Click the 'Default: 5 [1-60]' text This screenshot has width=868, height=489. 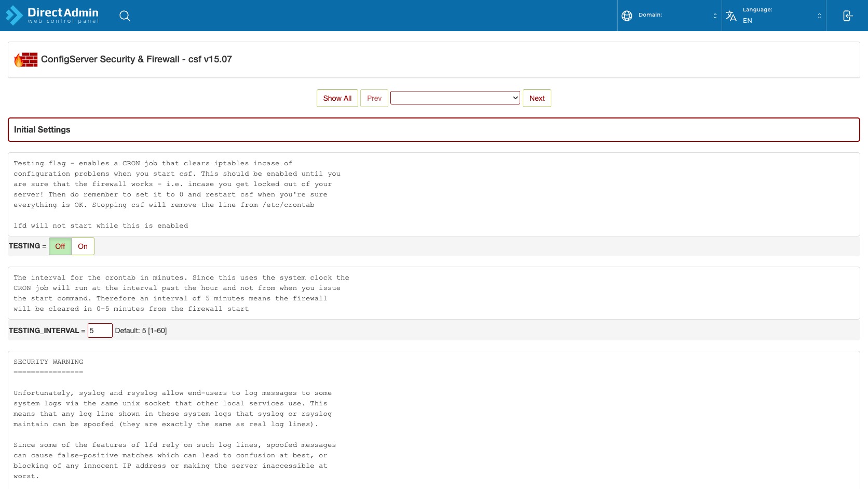click(141, 331)
